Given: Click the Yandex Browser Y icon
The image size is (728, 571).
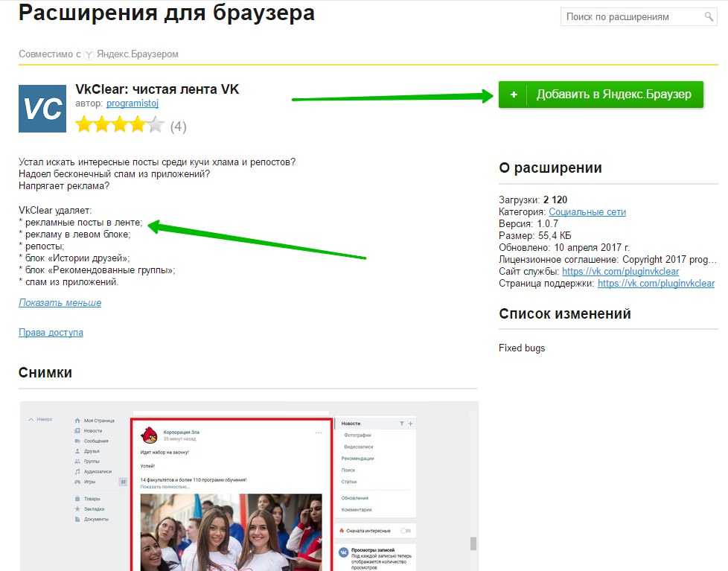Looking at the screenshot, I should [89, 54].
